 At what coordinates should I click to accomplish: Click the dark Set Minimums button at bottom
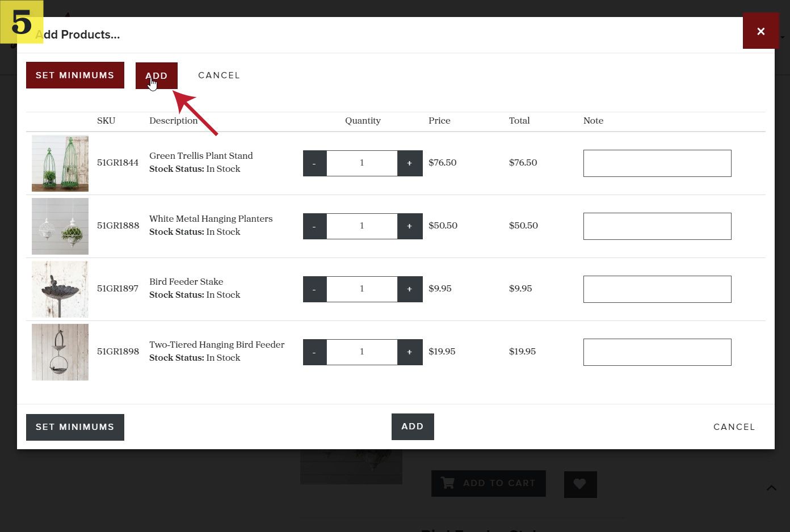tap(75, 427)
